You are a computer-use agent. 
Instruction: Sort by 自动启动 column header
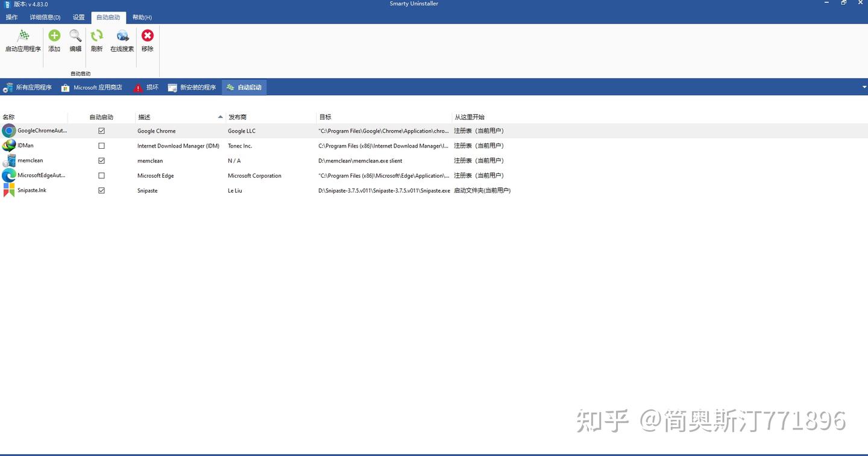pyautogui.click(x=101, y=117)
